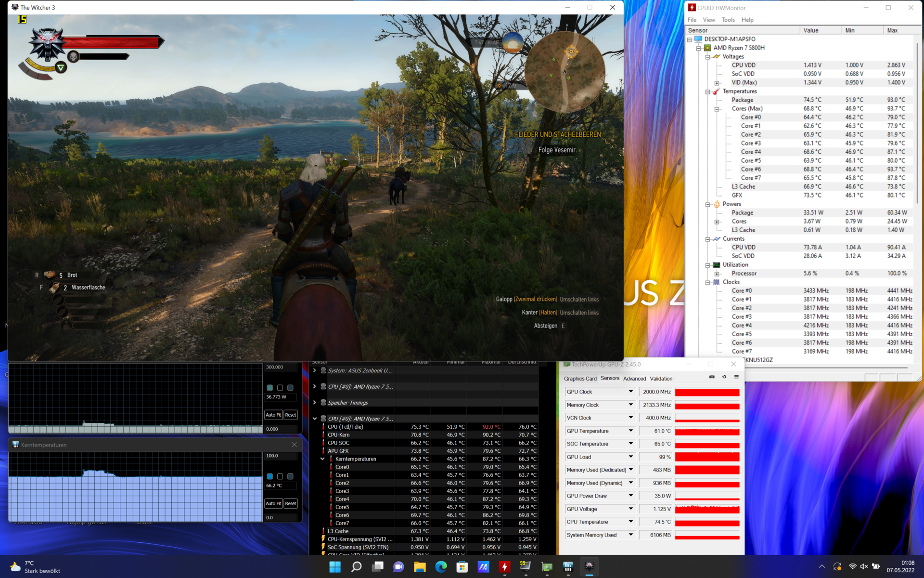Open The Witcher 3 wolf taskbar icon
The height and width of the screenshot is (578, 924).
click(x=589, y=567)
